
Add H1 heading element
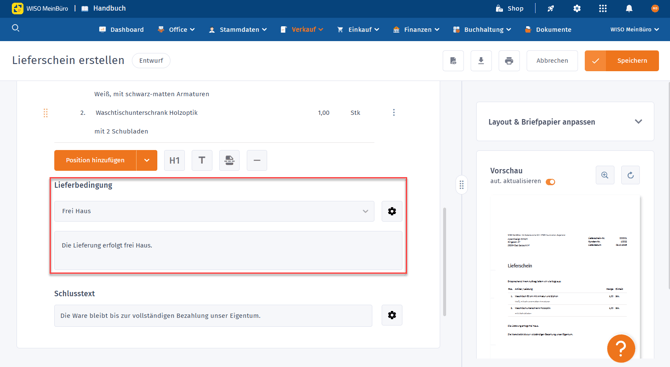point(174,160)
